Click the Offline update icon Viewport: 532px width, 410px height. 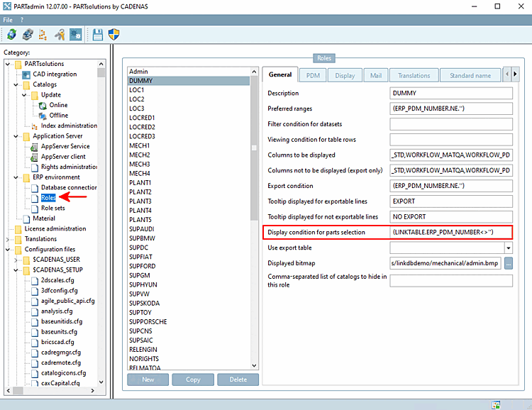point(43,116)
